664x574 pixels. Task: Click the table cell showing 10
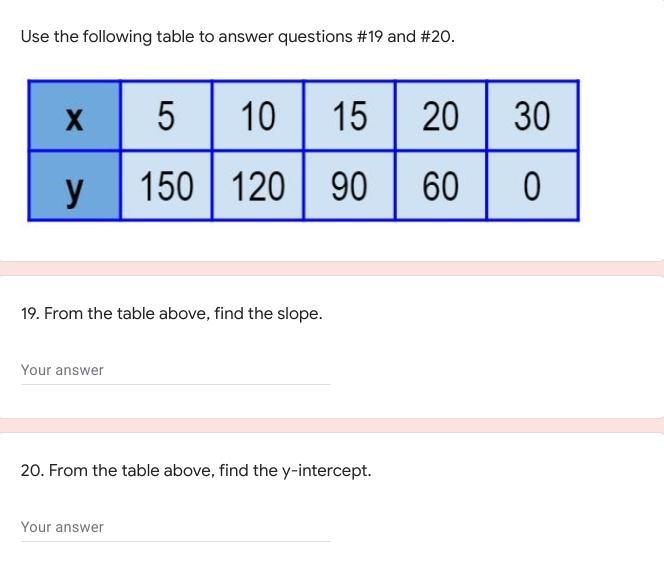tap(257, 117)
